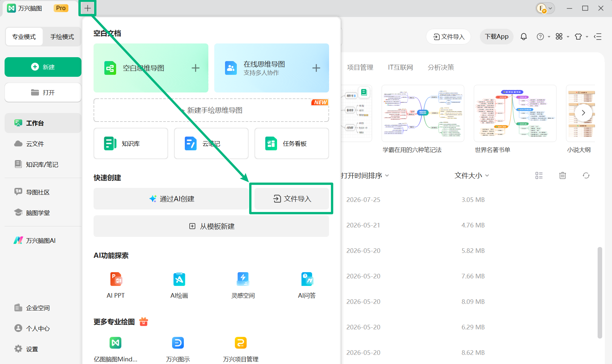Open 工作台 in the sidebar
612x364 pixels.
(x=43, y=123)
